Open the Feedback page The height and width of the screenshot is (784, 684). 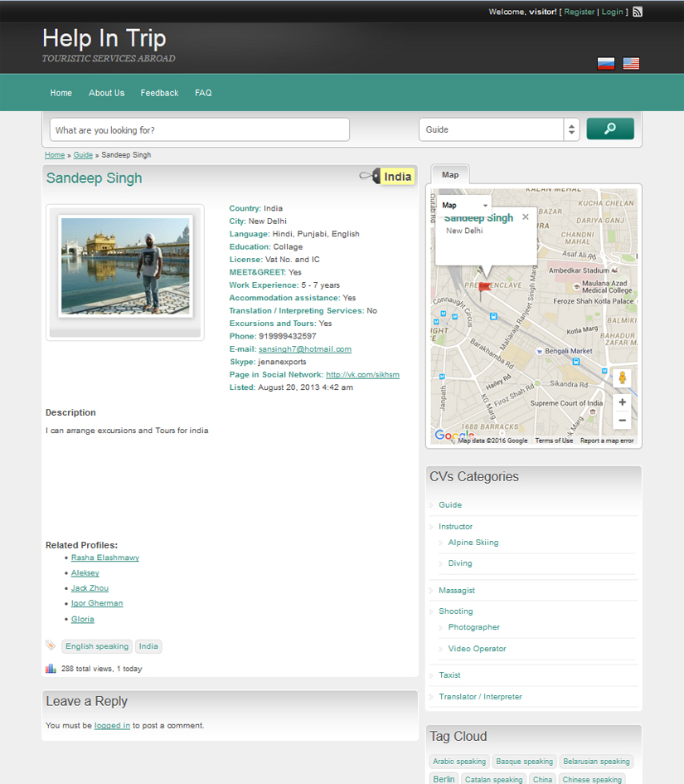pos(159,93)
